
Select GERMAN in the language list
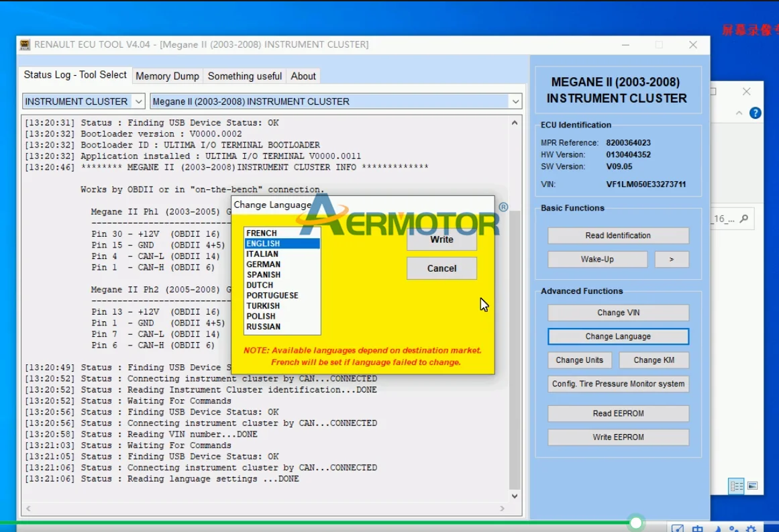282,264
